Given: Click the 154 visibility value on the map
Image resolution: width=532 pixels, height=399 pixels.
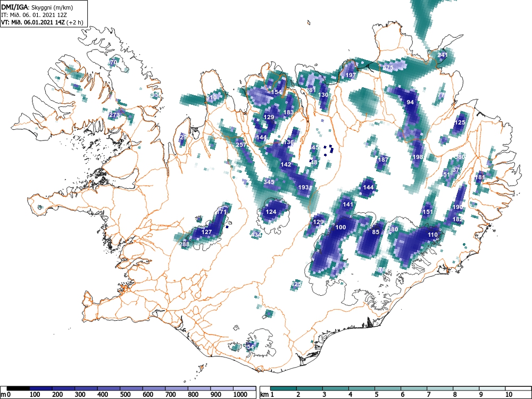Looking at the screenshot, I should pyautogui.click(x=277, y=92).
